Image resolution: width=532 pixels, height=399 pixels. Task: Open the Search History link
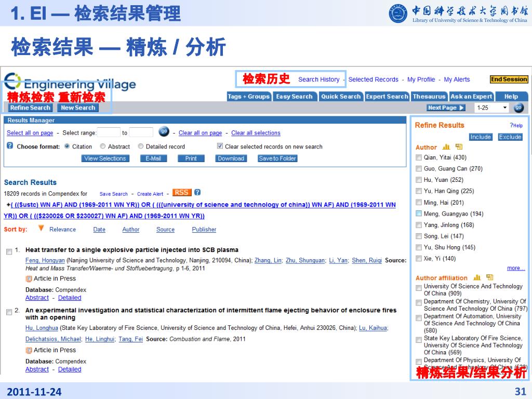coord(319,79)
